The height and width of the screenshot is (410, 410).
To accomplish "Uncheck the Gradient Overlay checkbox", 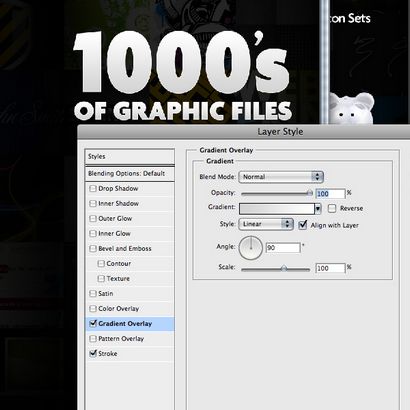I will click(93, 323).
